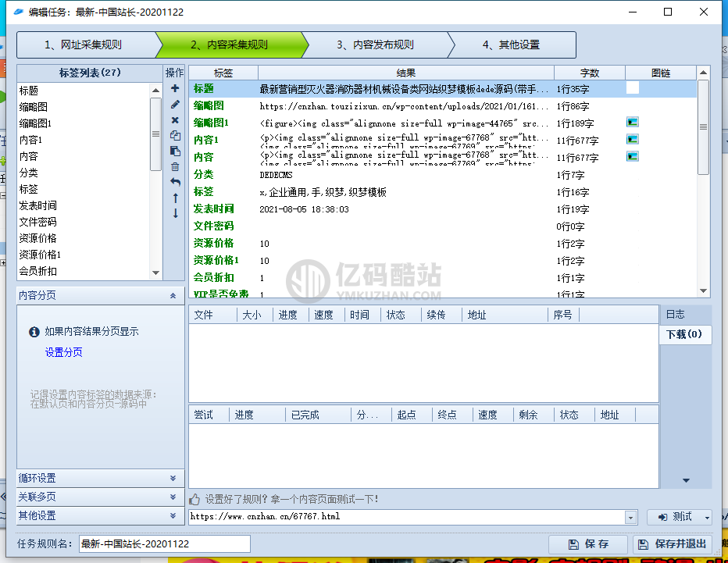Click 分类 row in results table
Image resolution: width=728 pixels, height=563 pixels.
(442, 174)
